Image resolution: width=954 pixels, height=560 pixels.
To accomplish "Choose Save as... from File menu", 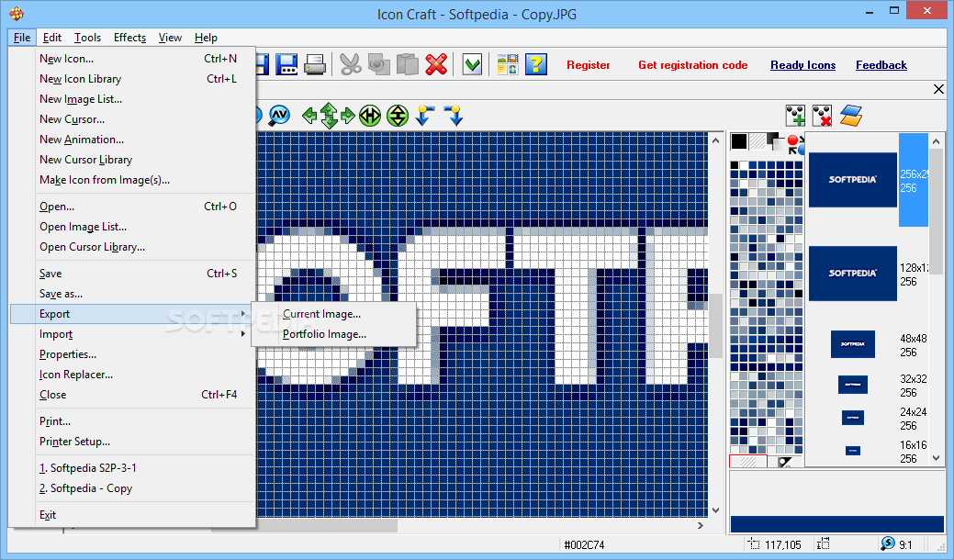I will click(131, 294).
